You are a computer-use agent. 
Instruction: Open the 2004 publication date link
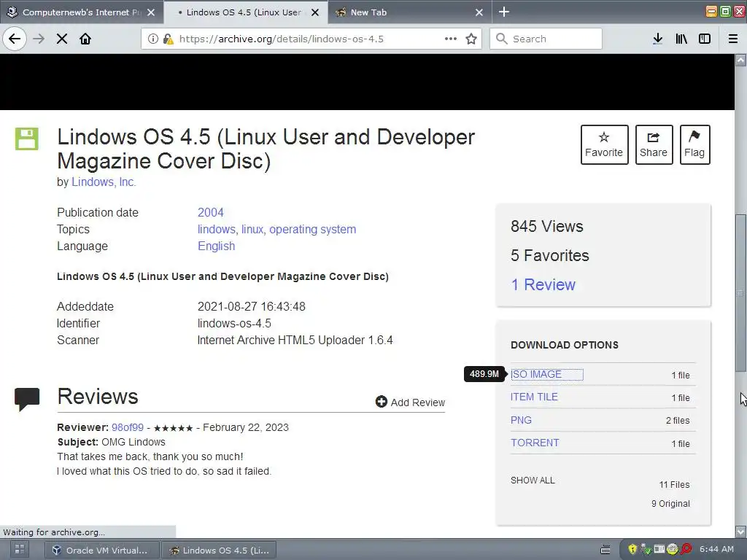coord(211,212)
